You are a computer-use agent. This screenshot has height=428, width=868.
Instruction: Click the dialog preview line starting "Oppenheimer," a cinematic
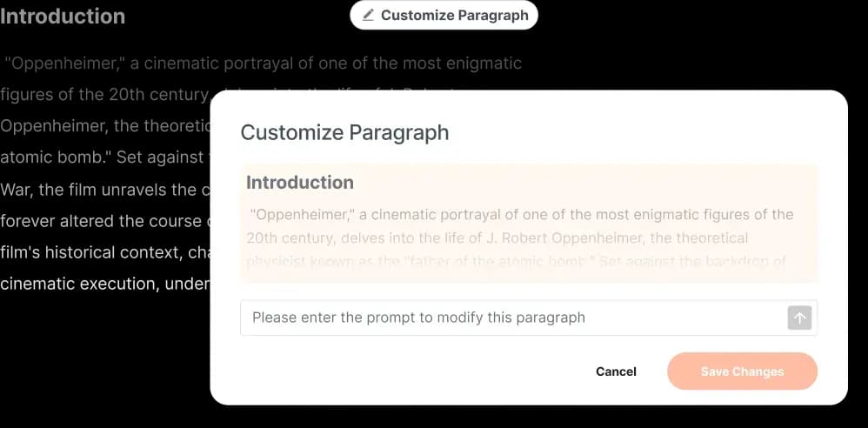pyautogui.click(x=522, y=214)
